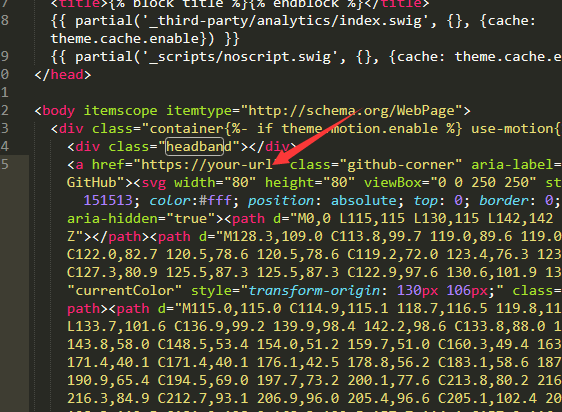Viewport: 562px width, 412px height.
Task: Click coordinate '216.3,84.9'
Action: tap(108, 398)
